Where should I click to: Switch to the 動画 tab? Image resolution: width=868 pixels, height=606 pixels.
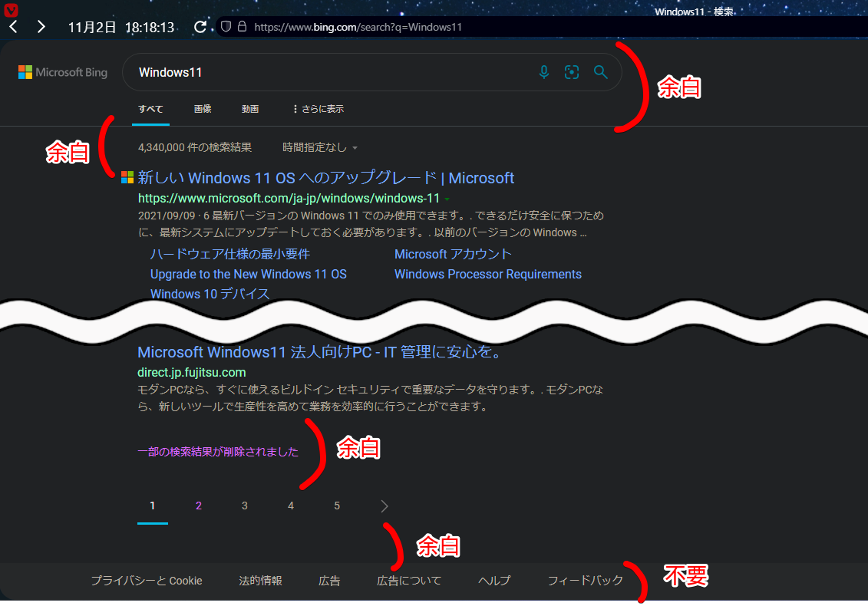coord(250,109)
